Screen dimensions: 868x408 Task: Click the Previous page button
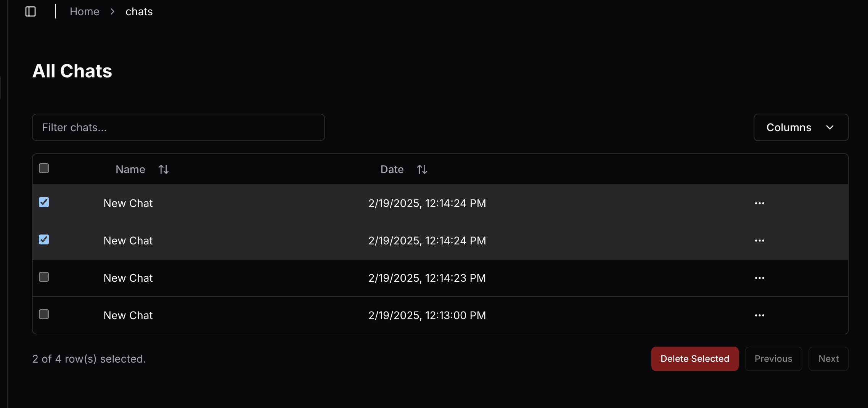(x=773, y=359)
